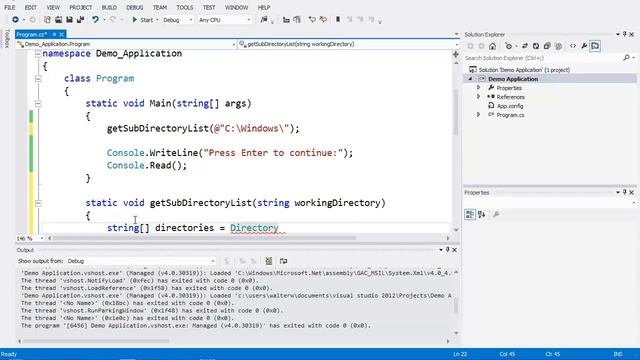This screenshot has width=640, height=360.
Task: Click the Undo arrow icon
Action: (x=95, y=20)
